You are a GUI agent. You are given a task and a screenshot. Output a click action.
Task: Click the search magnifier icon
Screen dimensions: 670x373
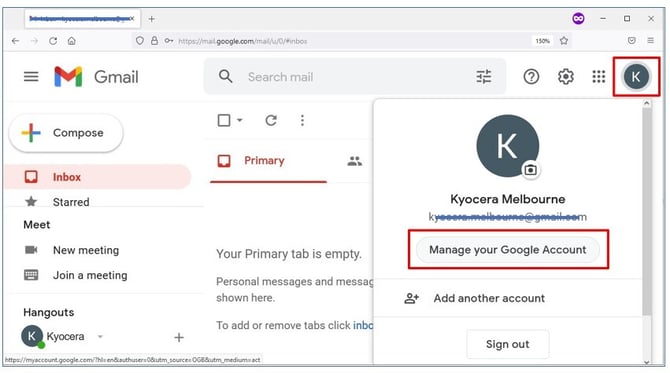(226, 77)
